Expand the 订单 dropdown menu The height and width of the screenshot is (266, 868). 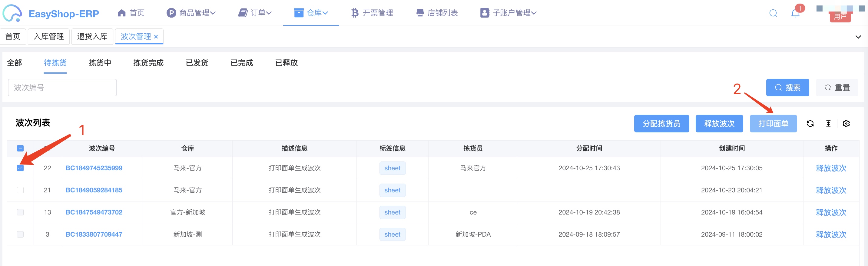tap(269, 13)
